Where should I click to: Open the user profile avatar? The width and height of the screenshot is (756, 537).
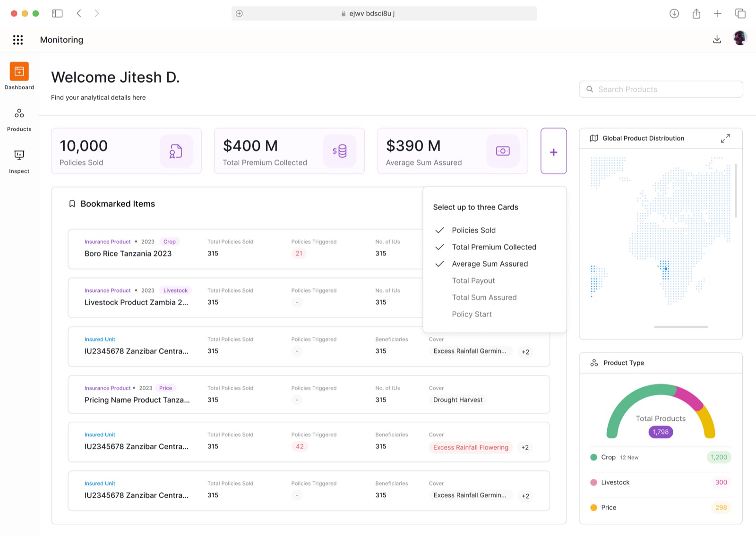click(x=739, y=38)
